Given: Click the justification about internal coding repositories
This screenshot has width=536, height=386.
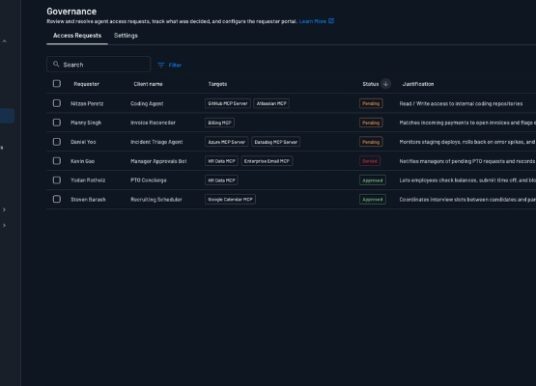Looking at the screenshot, I should point(461,104).
